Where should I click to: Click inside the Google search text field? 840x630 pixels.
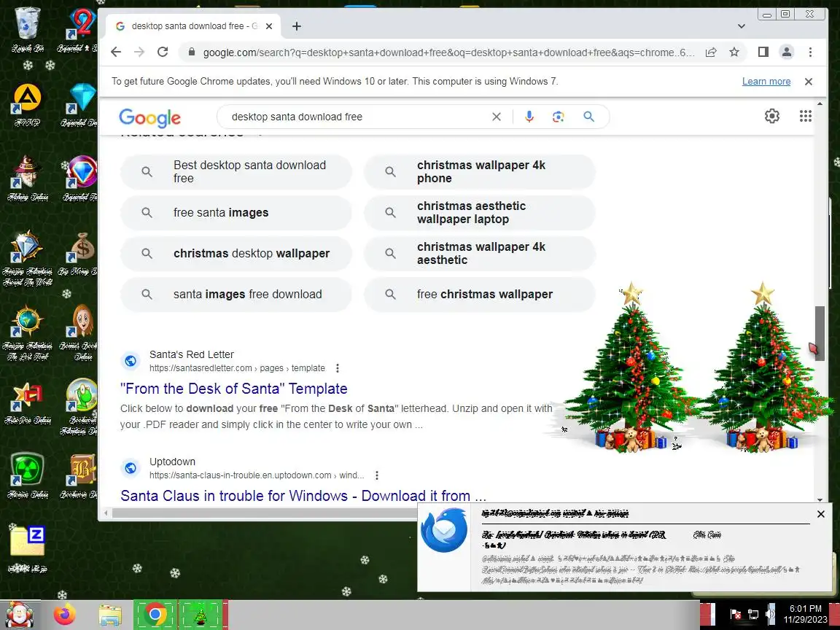pos(357,117)
